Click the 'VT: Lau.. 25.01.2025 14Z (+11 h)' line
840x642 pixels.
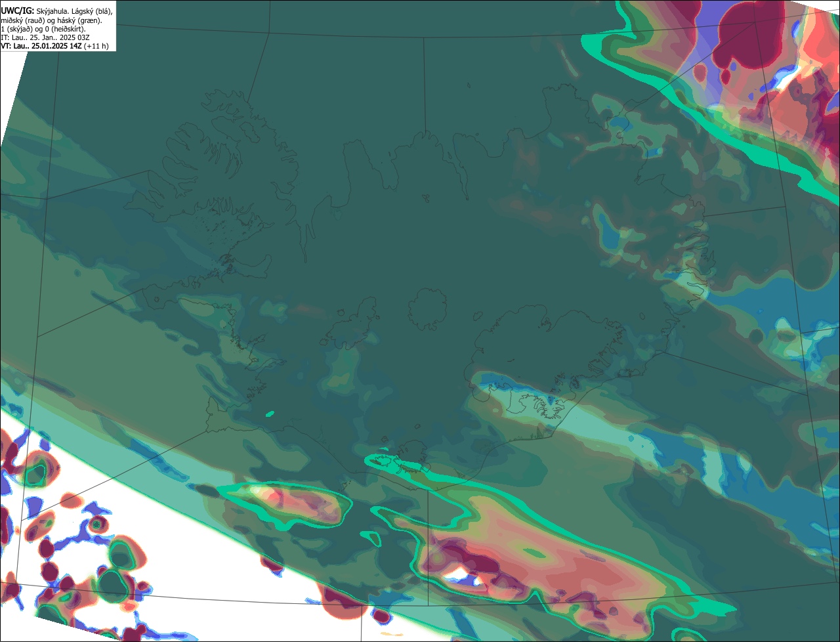click(x=54, y=46)
